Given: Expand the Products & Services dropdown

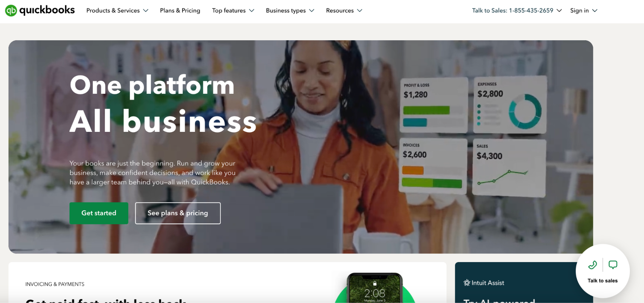Looking at the screenshot, I should point(117,11).
